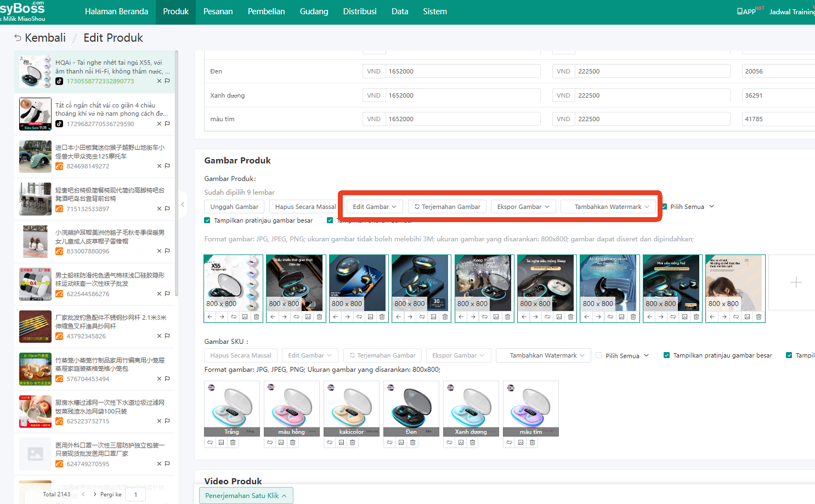The image size is (815, 504).
Task: Click product Terjemahan Gambar button
Action: point(447,207)
